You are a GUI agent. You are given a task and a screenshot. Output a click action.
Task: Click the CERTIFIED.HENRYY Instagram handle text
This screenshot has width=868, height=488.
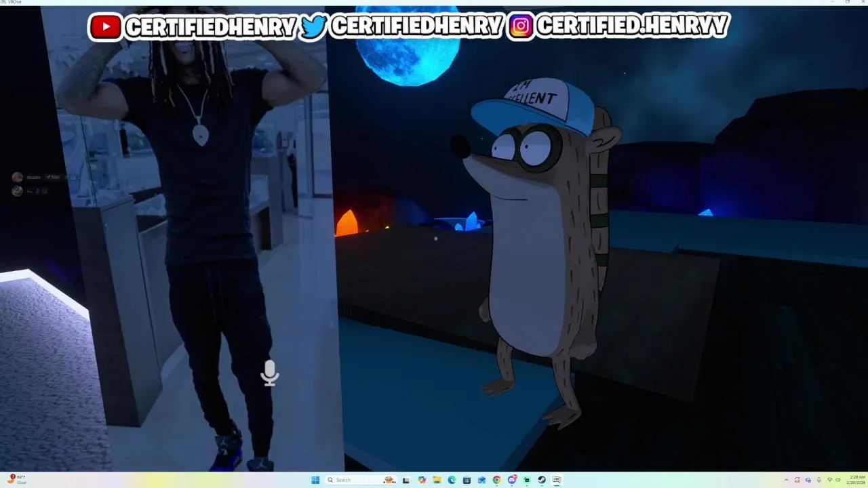pos(632,26)
